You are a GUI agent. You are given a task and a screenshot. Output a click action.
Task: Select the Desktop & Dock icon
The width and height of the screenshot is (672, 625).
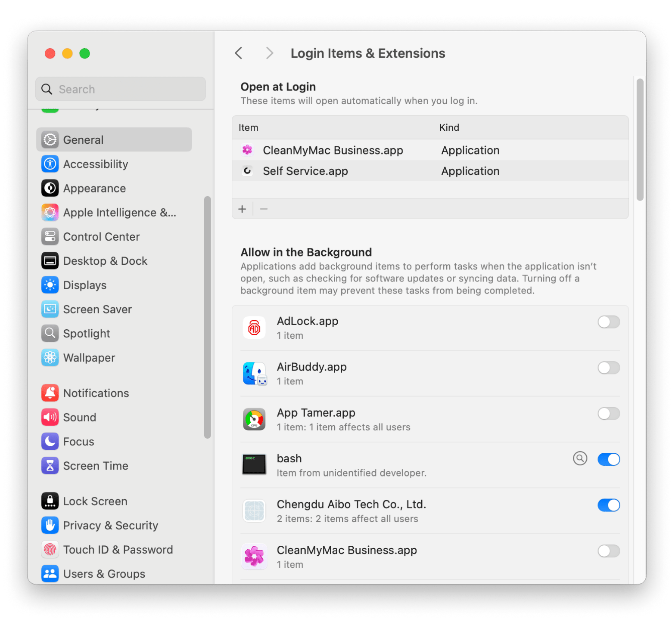[x=50, y=261]
